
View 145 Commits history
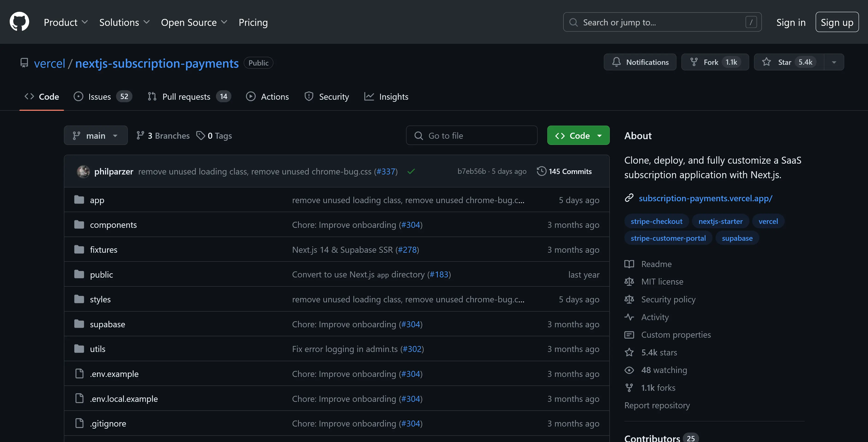tap(564, 171)
